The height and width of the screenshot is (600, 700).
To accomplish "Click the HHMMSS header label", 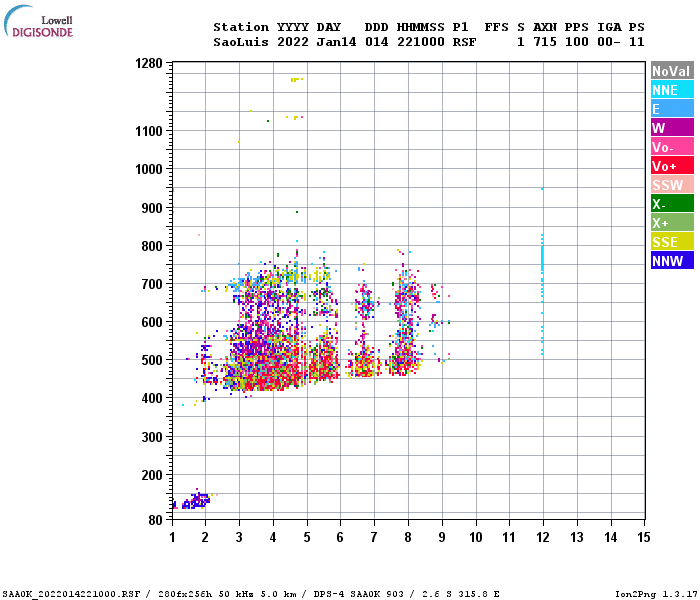I will [421, 27].
